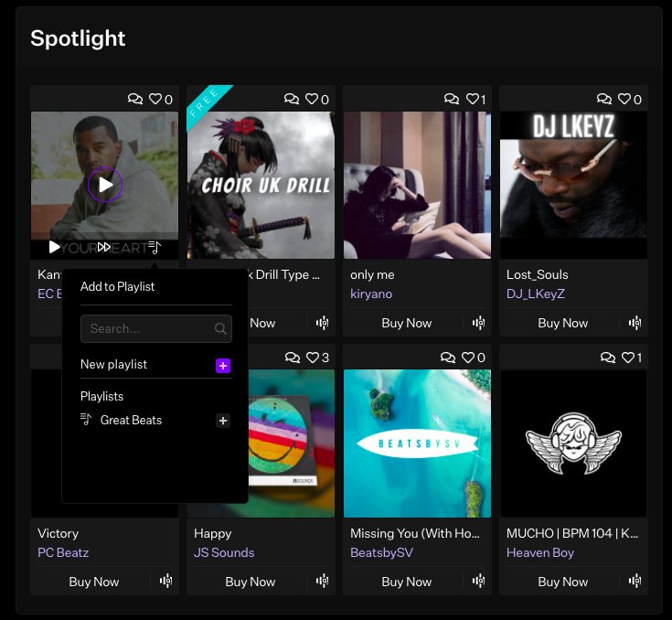Open the BEATSBYSV Missing You cover thumbnail
Viewport: 672px width, 620px height.
[x=417, y=444]
